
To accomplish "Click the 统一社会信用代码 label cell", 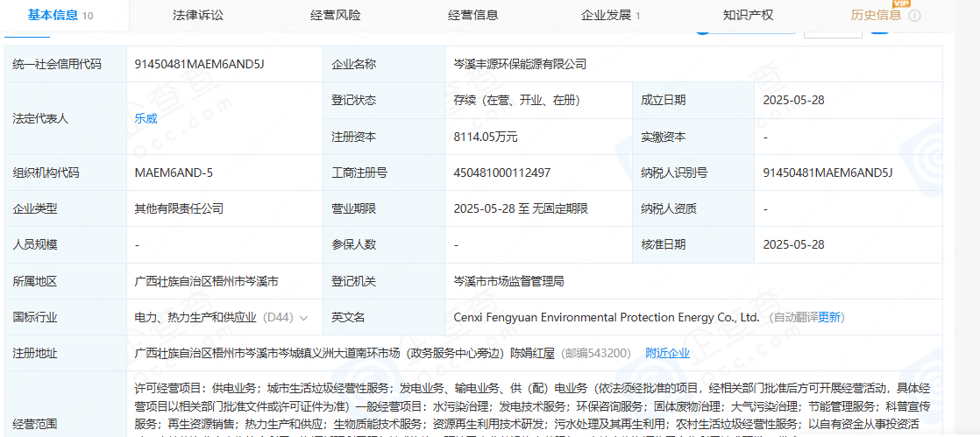I will (x=66, y=64).
